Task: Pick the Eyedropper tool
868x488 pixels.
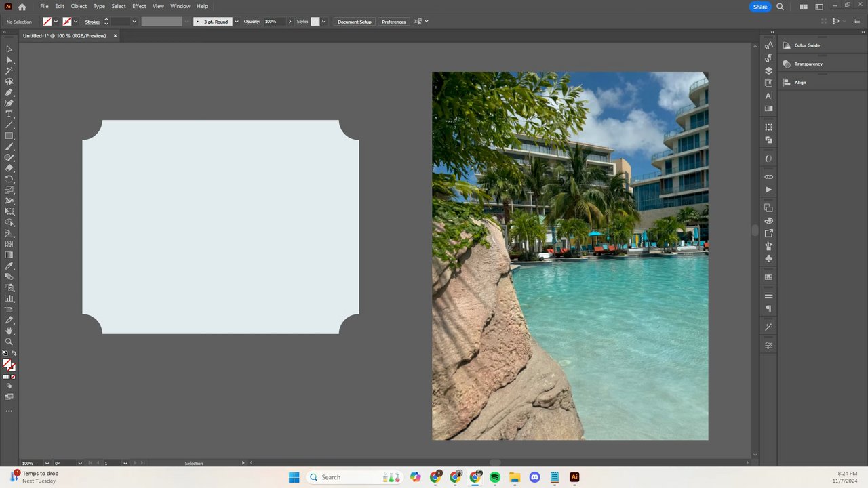Action: point(9,266)
